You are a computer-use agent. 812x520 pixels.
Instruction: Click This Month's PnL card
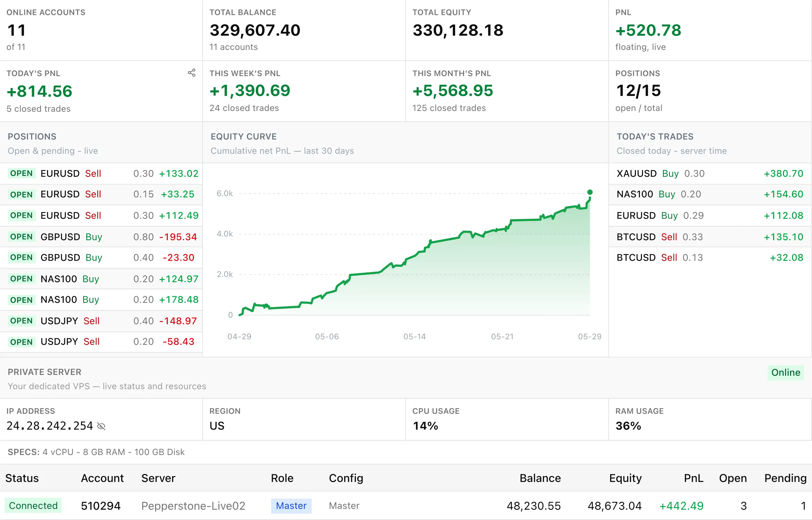(x=507, y=91)
